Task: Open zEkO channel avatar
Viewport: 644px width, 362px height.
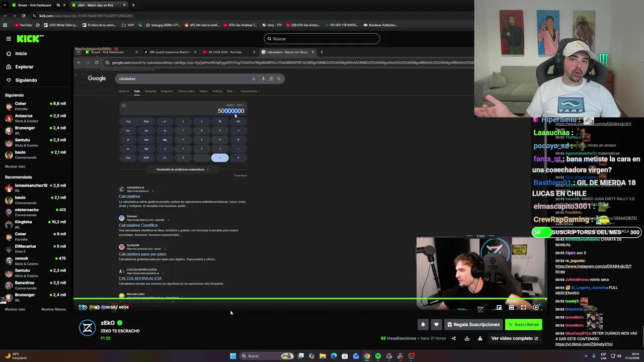Action: 88,328
